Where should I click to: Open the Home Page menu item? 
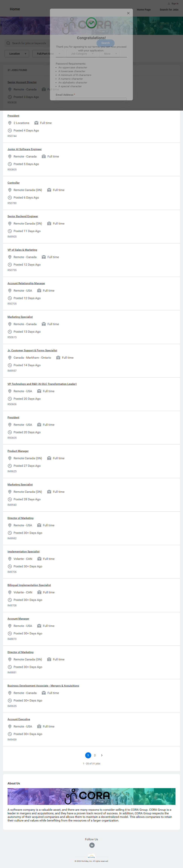(144, 10)
